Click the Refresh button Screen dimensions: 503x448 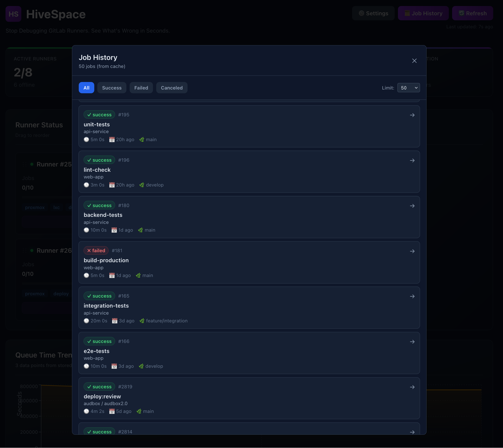[x=472, y=13]
